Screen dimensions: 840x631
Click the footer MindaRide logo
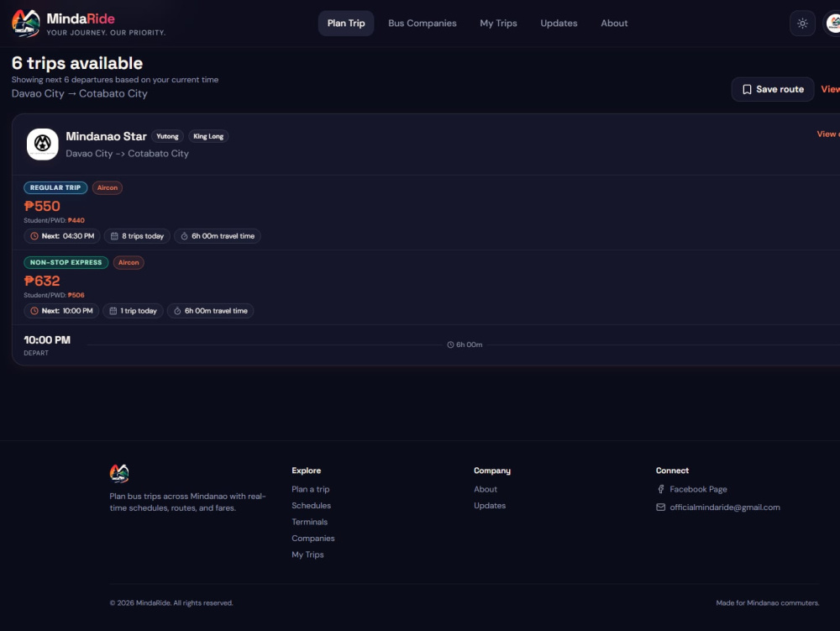click(119, 474)
